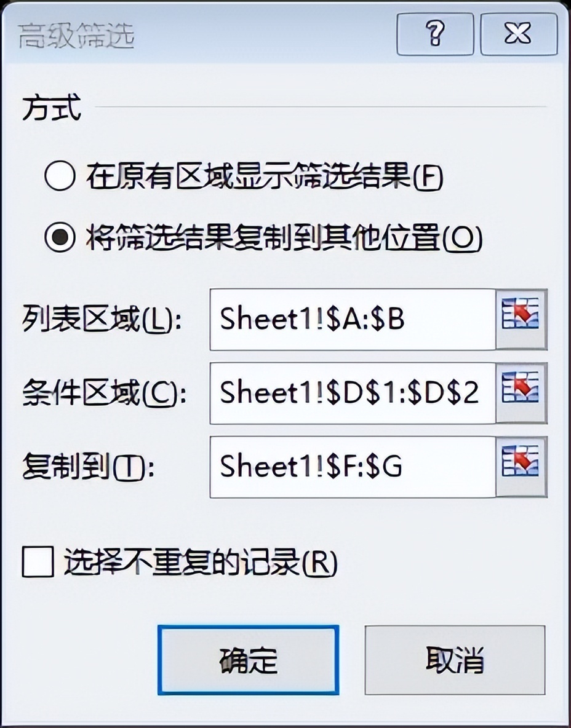Click the 方式 group heading
The height and width of the screenshot is (728, 571).
pos(52,108)
